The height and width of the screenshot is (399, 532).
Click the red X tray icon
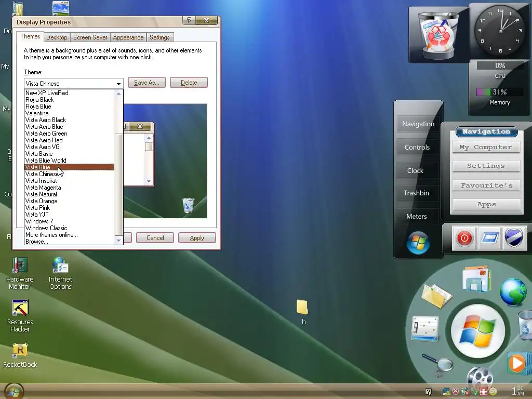click(456, 392)
